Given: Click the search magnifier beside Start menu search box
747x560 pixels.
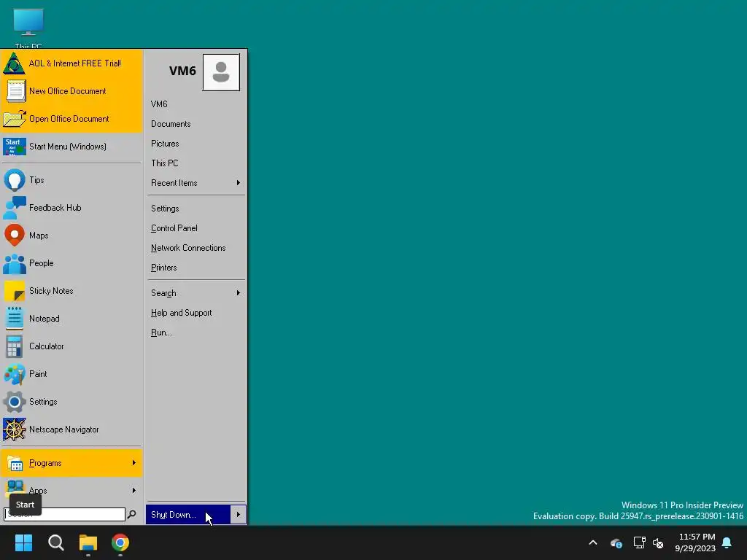Looking at the screenshot, I should tap(132, 514).
